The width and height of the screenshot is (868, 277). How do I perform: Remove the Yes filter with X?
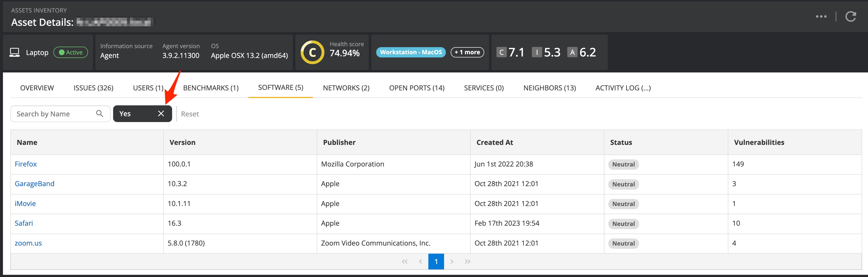click(161, 113)
